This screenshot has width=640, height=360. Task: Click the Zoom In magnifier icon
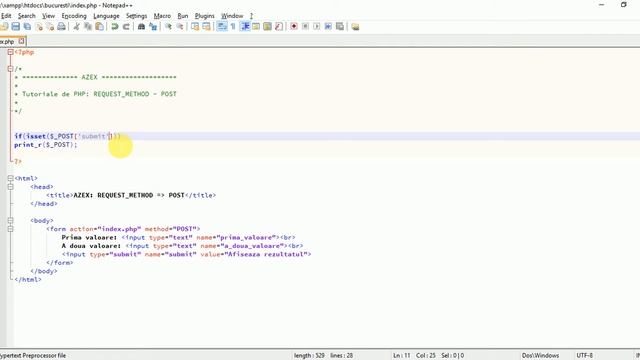click(x=168, y=27)
